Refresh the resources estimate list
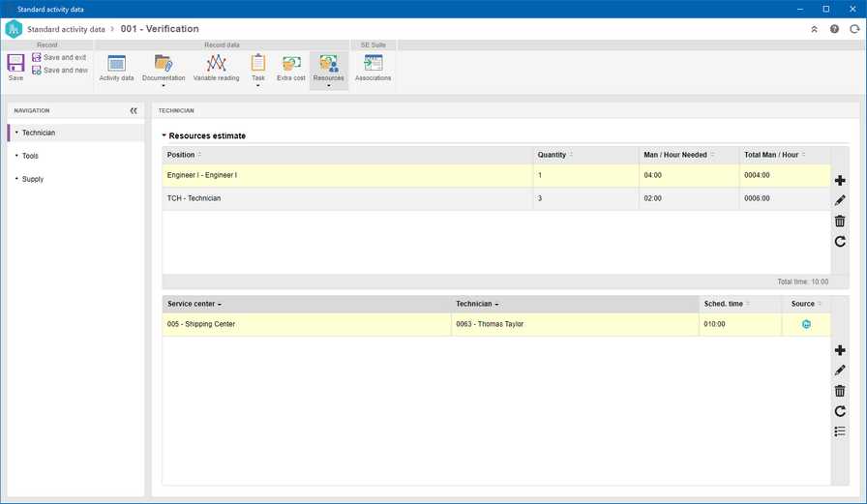 [x=840, y=242]
